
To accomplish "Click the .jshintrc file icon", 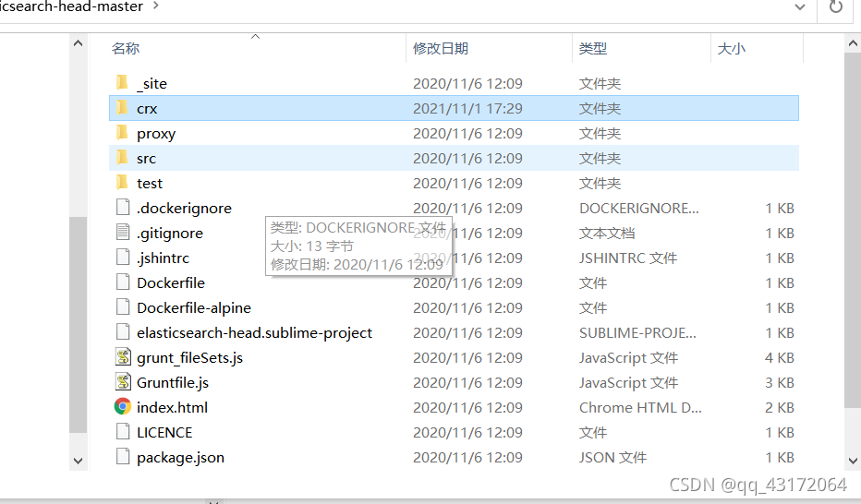I will (x=123, y=258).
